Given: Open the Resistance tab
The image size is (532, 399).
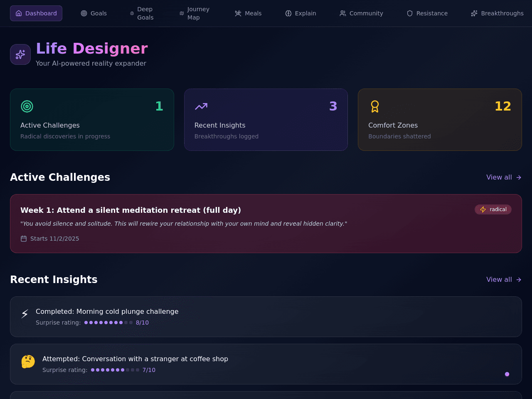Looking at the screenshot, I should [427, 13].
